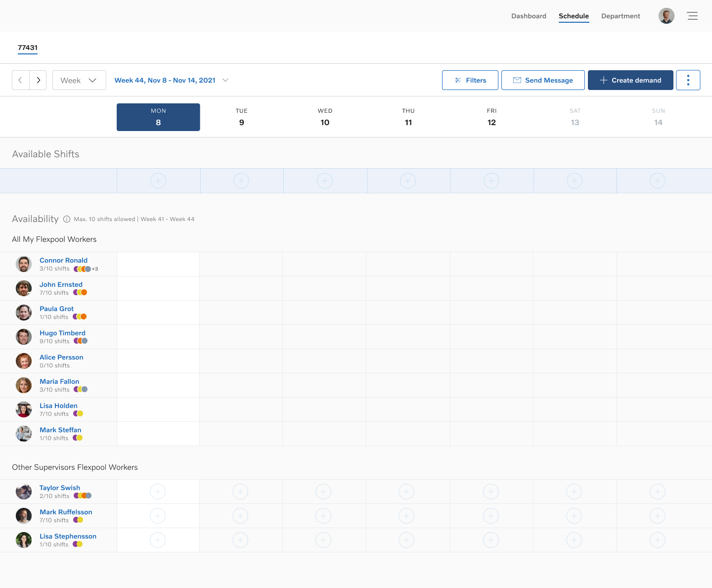
Task: Click Alice Persson's profile photo
Action: 24,361
